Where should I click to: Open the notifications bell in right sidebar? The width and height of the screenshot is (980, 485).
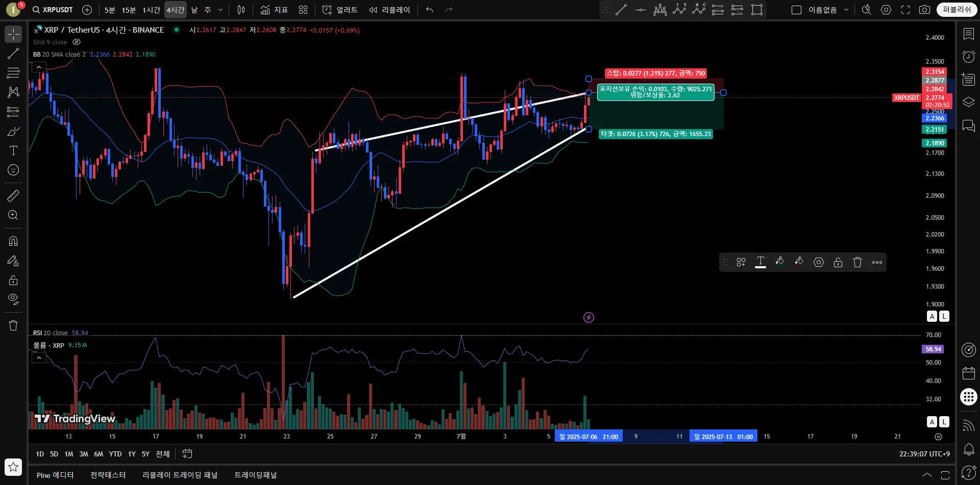[968, 449]
